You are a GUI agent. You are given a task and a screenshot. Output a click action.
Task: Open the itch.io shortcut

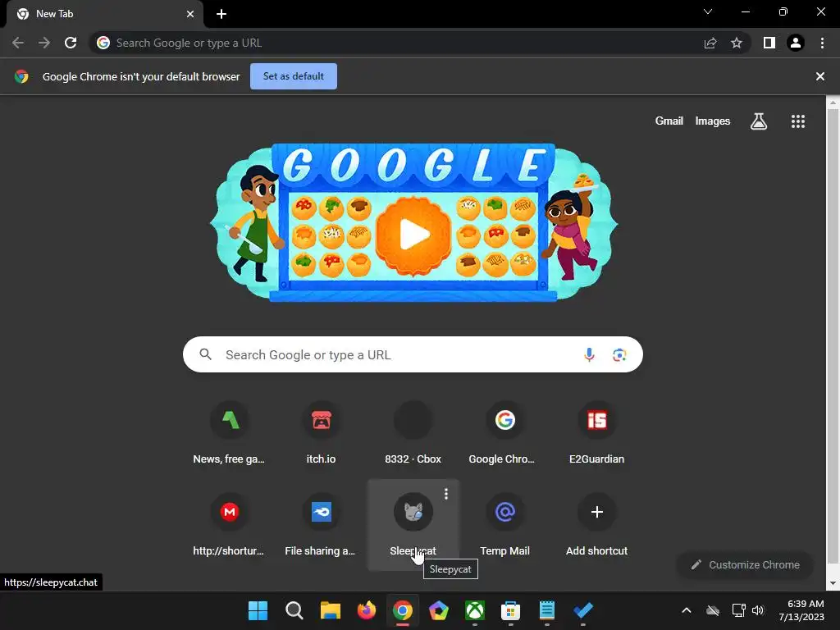(x=322, y=434)
